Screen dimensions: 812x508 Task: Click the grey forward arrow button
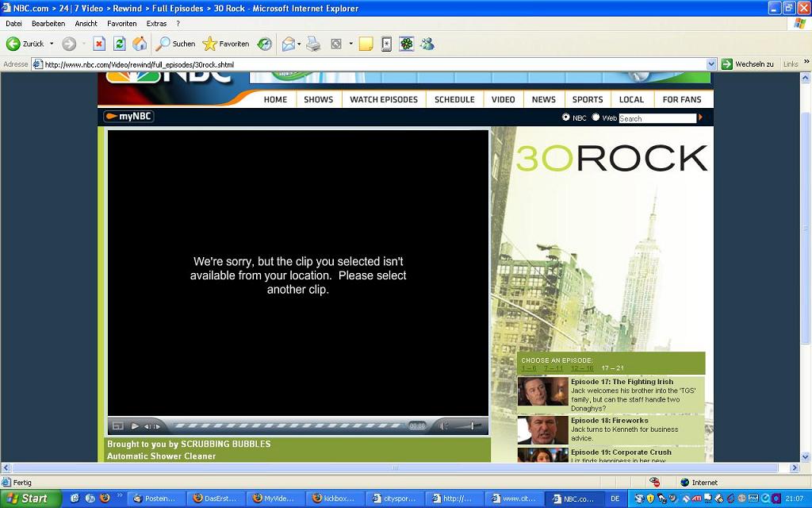(69, 44)
